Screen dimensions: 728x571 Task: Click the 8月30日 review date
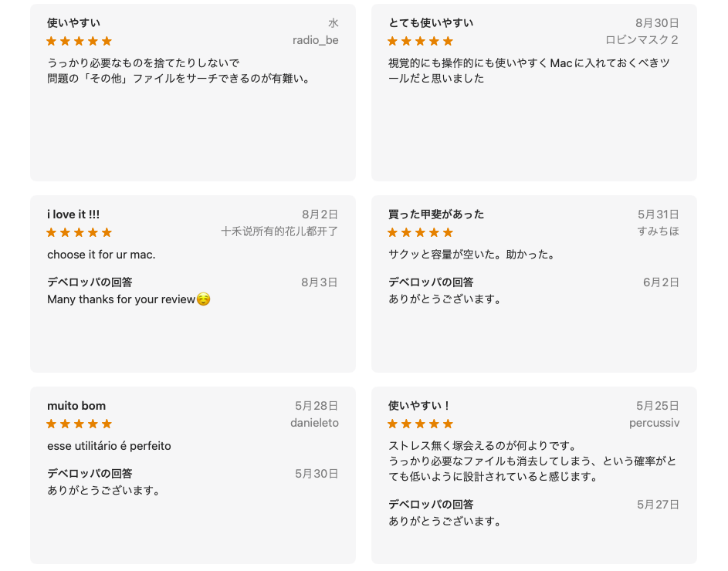pyautogui.click(x=658, y=22)
